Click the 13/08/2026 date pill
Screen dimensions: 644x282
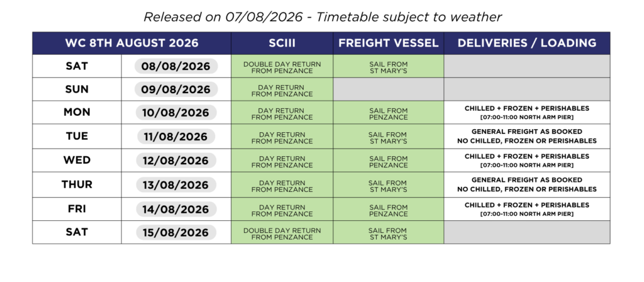click(x=176, y=184)
